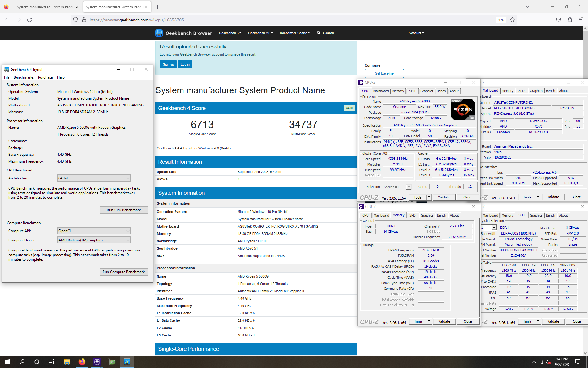
Task: Open the Firefox extensions puzzle icon
Action: coord(570,20)
